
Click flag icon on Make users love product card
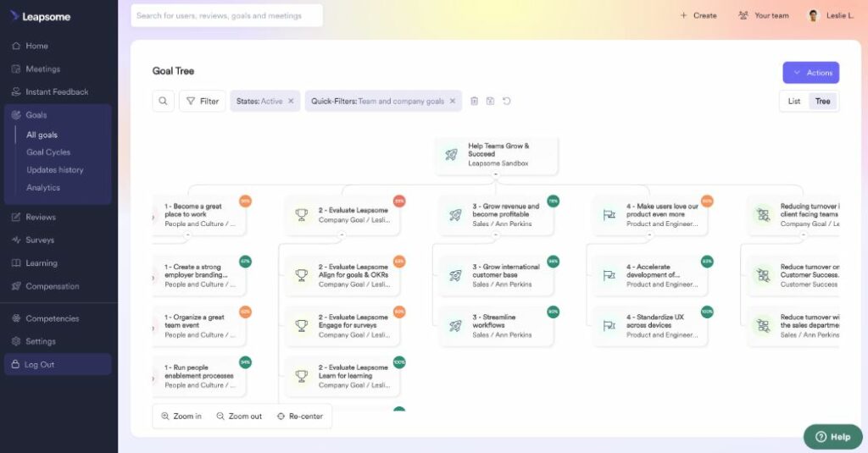tap(609, 214)
